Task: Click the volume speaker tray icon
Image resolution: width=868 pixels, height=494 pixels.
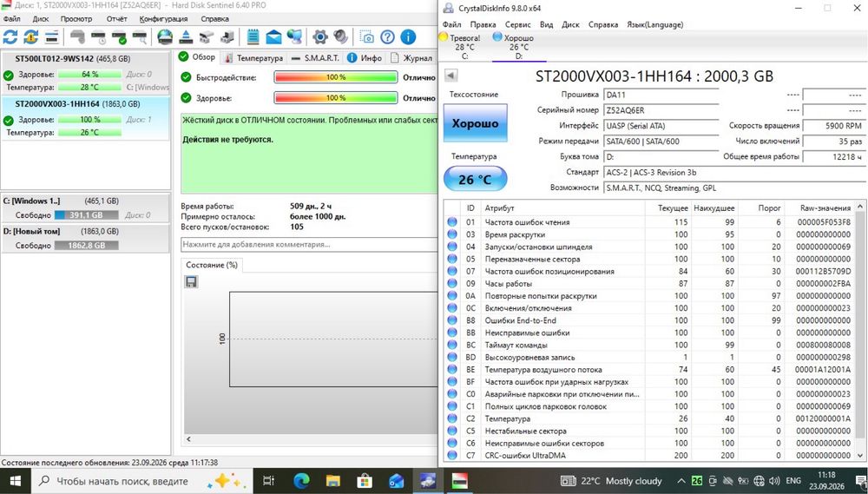Action: 774,481
